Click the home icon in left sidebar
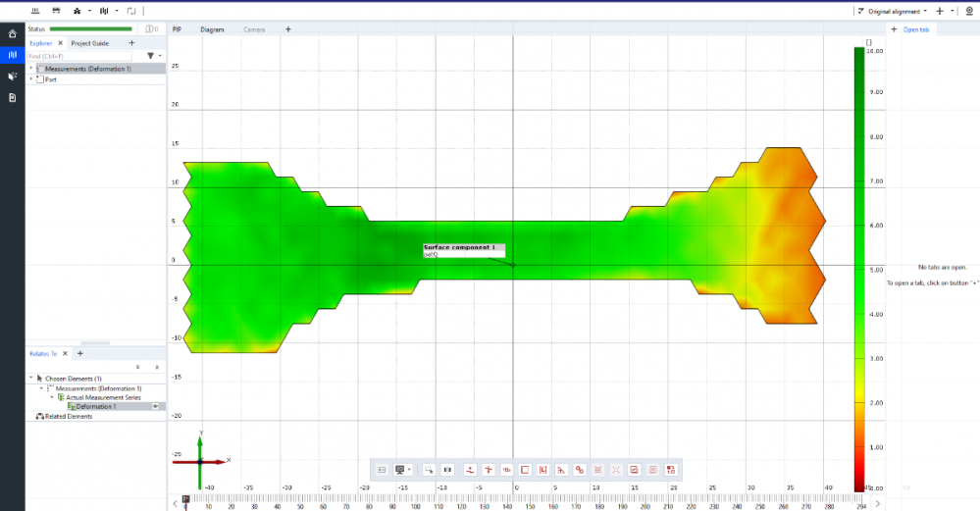This screenshot has height=511, width=980. 12,33
